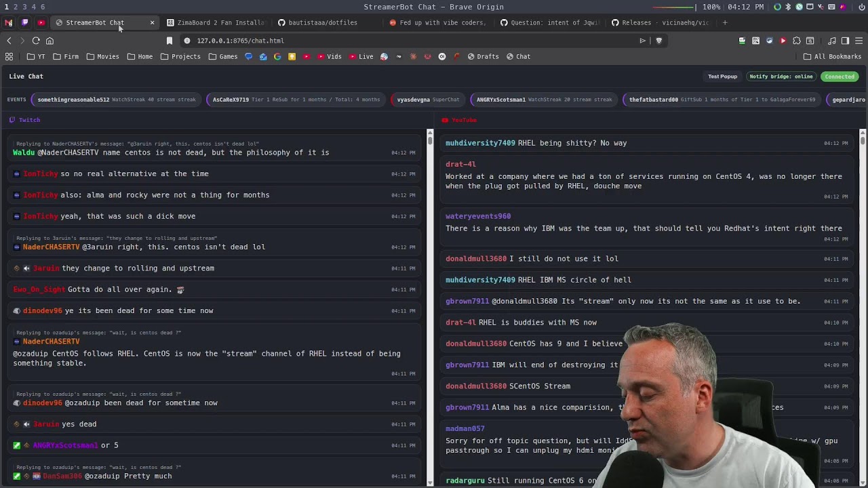Click madman057 username in YouTube chat
This screenshot has height=488, width=868.
pos(465,428)
